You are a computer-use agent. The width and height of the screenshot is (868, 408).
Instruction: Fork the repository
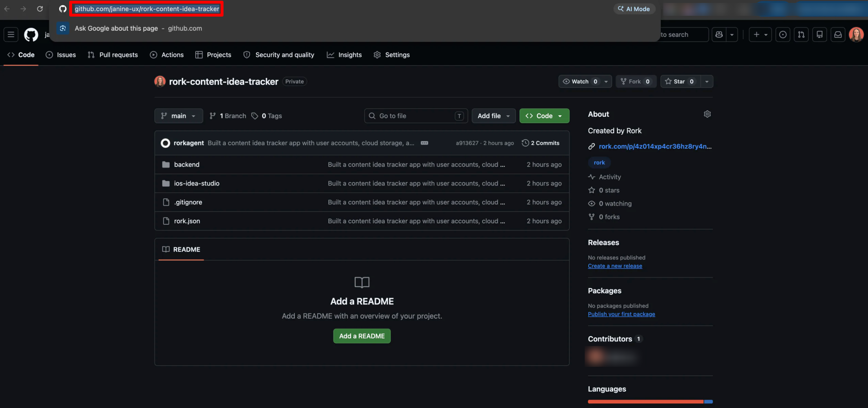[x=636, y=81]
